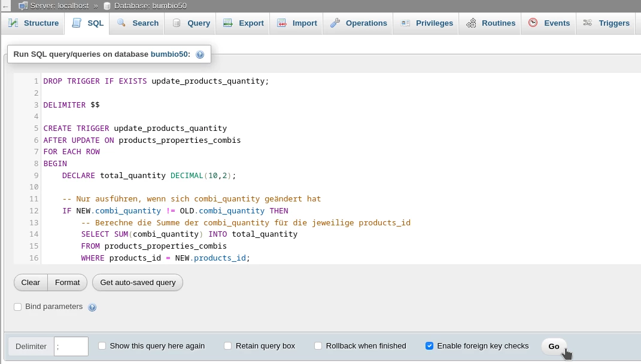Click the Routines tab icon

coord(472,23)
